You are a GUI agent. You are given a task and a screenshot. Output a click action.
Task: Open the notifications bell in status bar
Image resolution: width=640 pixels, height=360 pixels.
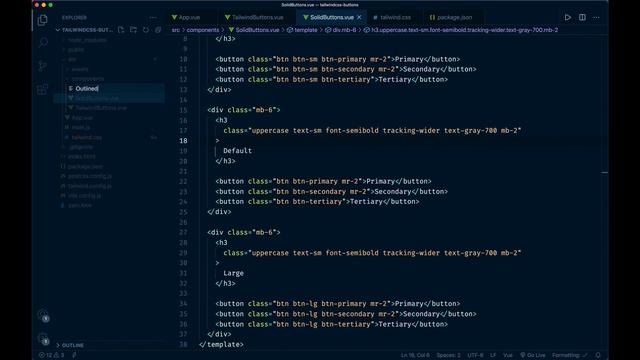[598, 355]
